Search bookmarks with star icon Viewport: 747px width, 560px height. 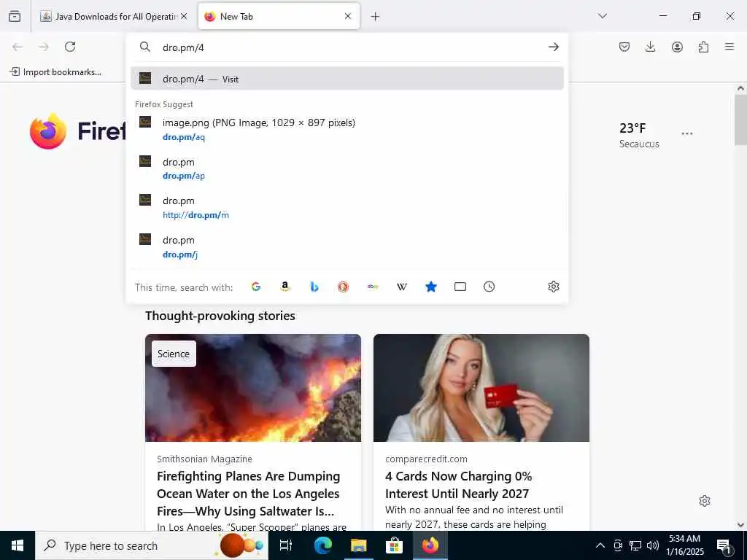point(430,287)
